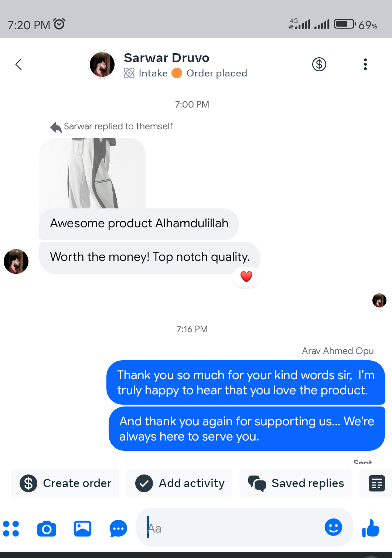Open the pants product image thumbnail
The height and width of the screenshot is (558, 392).
[92, 173]
